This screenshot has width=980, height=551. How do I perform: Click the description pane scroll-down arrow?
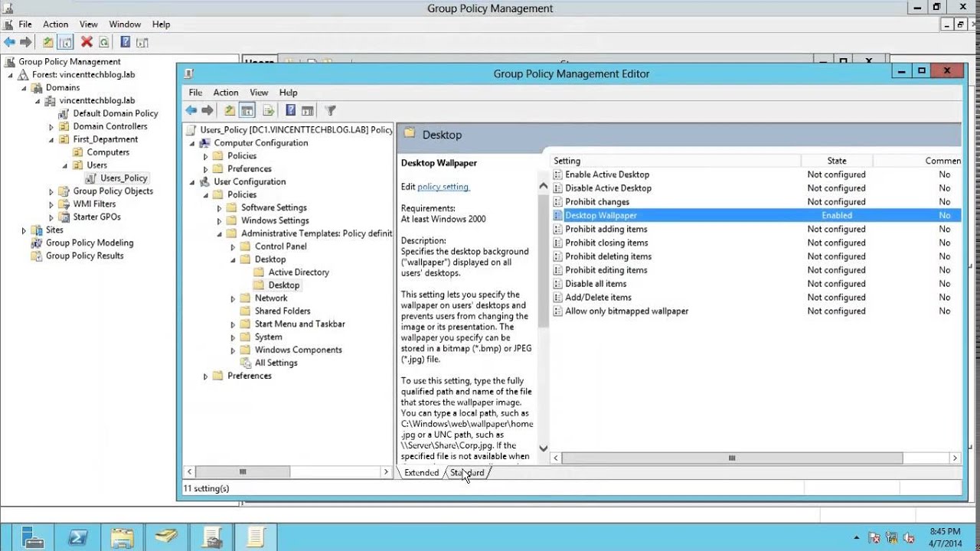coord(544,448)
